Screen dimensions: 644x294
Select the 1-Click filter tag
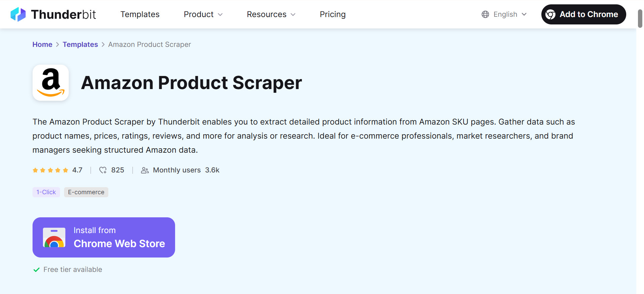coord(46,192)
